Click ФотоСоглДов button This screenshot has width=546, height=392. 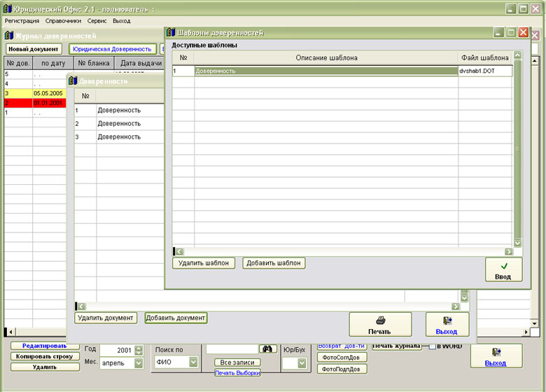click(341, 358)
